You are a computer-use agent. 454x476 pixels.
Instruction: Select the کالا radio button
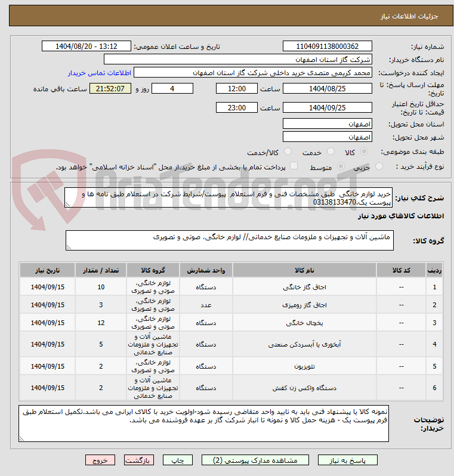pyautogui.click(x=364, y=151)
